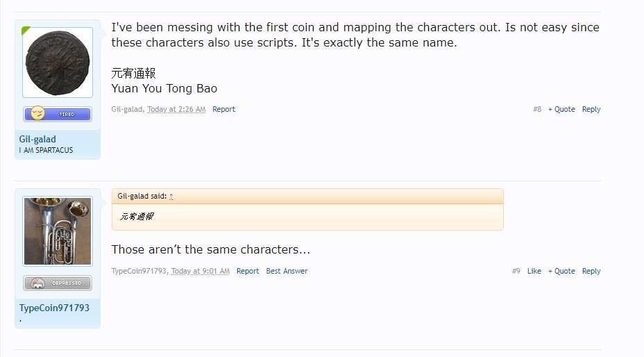Open the "Today at 9:01 AM" timestamp permalink
This screenshot has height=357, width=644.
click(x=201, y=271)
